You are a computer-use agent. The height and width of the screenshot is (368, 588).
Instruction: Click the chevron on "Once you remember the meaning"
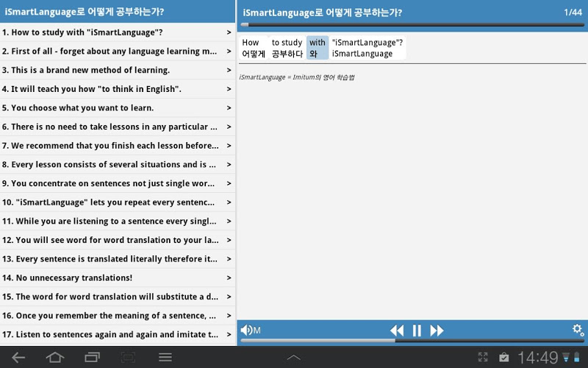pyautogui.click(x=229, y=316)
